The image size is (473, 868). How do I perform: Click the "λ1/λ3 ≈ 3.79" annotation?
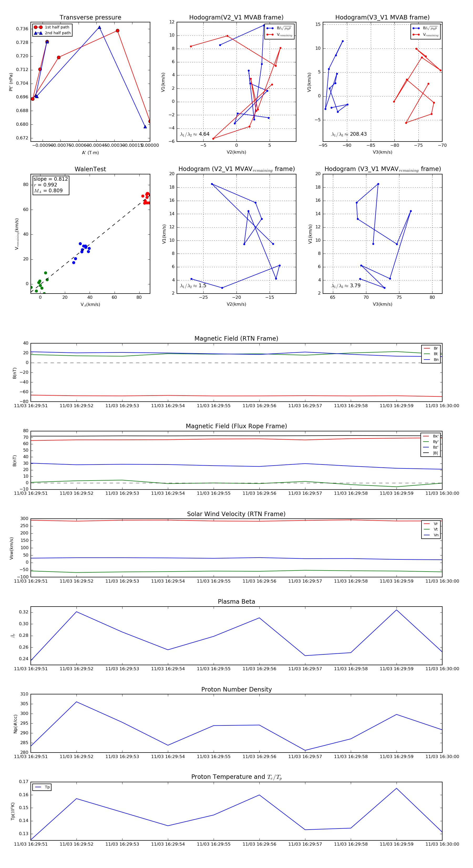[x=346, y=286]
